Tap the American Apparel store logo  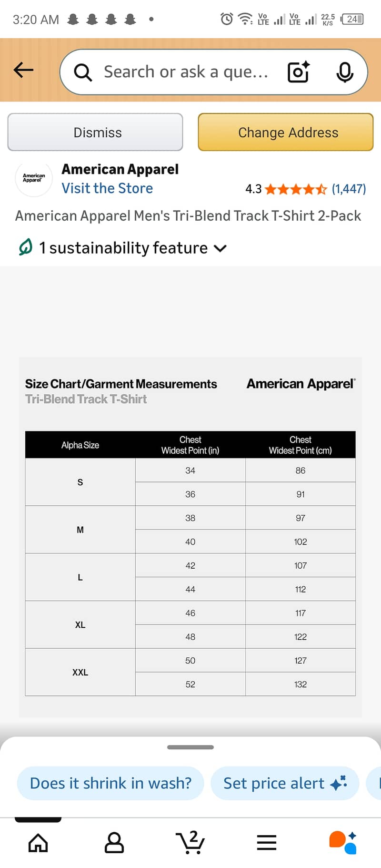point(33,179)
